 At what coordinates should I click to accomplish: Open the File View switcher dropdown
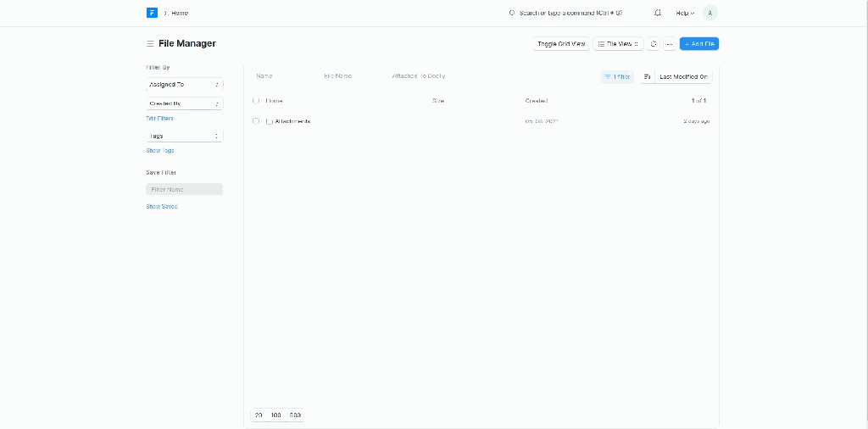pyautogui.click(x=618, y=44)
